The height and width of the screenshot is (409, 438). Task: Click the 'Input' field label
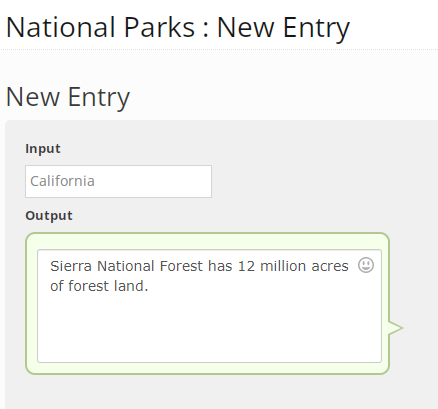(43, 149)
